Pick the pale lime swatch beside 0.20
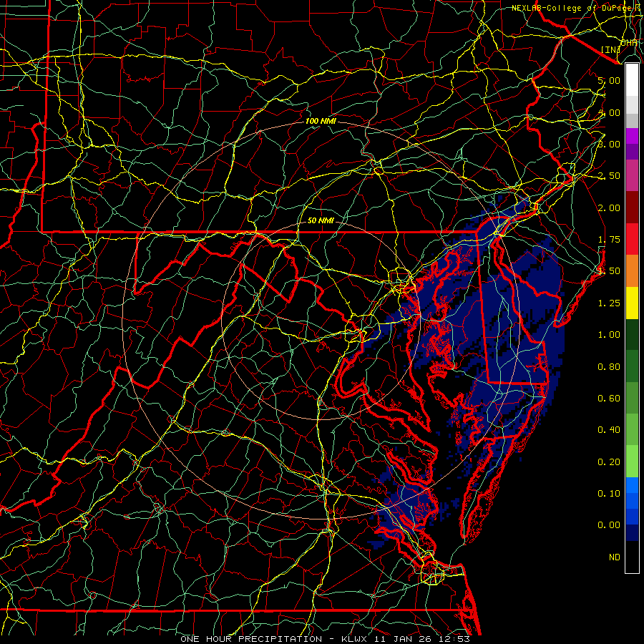 coord(632,462)
